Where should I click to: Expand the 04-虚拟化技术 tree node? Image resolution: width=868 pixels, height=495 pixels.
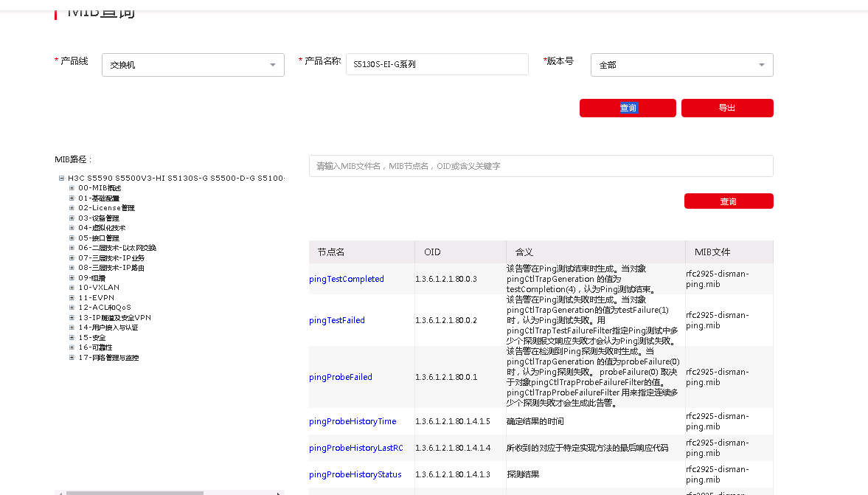pyautogui.click(x=72, y=227)
